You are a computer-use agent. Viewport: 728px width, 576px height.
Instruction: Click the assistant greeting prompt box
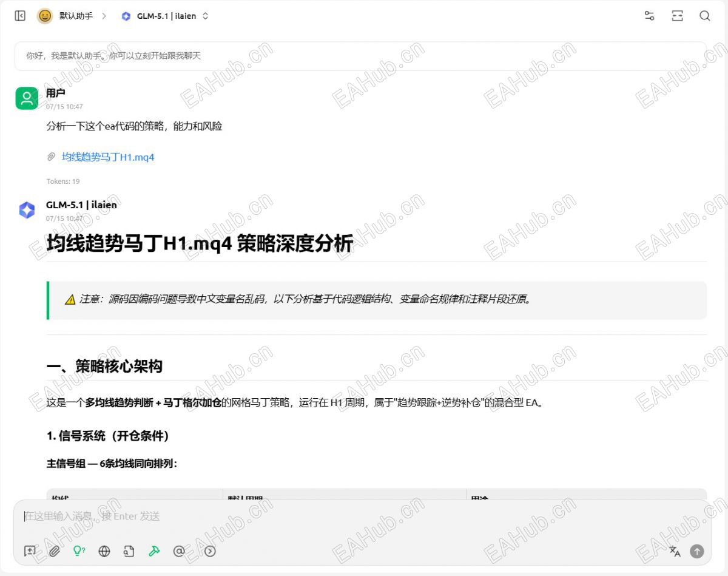361,56
